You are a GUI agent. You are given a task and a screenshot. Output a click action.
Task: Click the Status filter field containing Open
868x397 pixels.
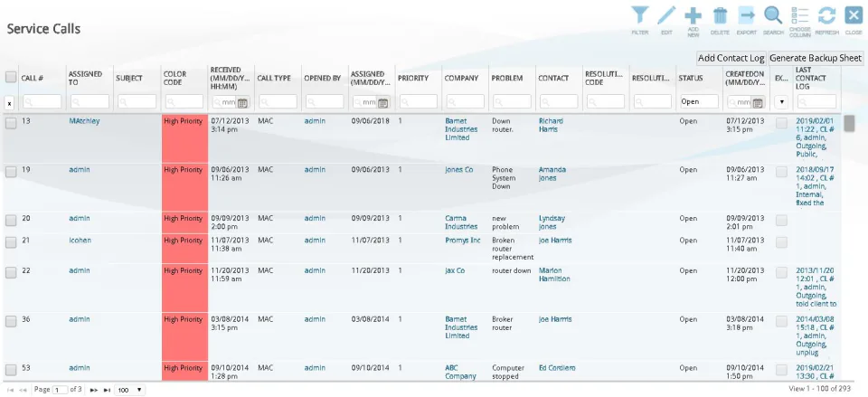coord(699,102)
